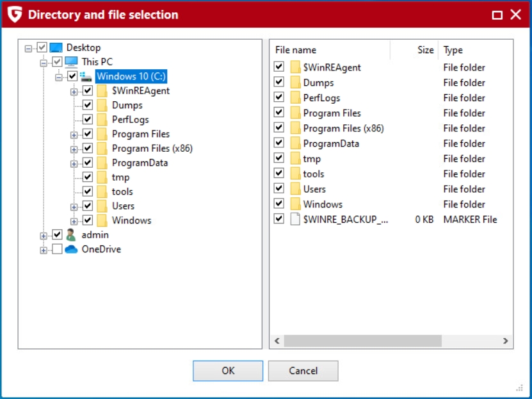Click the $WINRE_BACKUP marker file icon

point(295,220)
